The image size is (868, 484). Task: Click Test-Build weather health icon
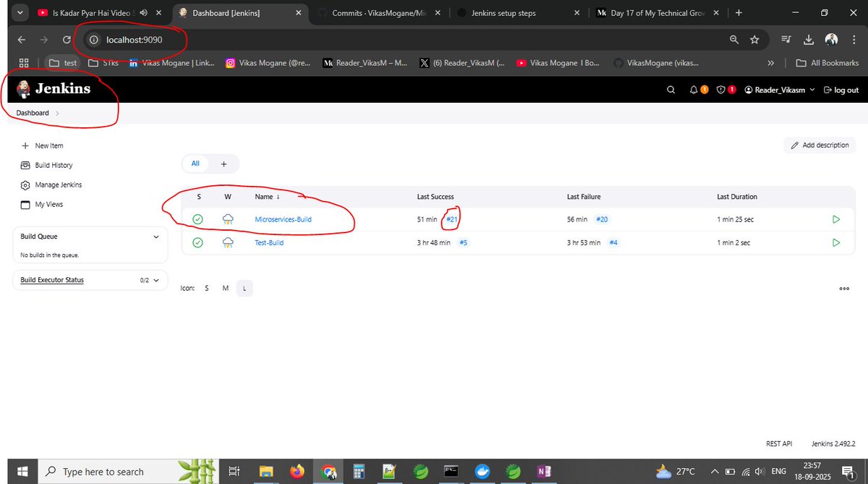[x=229, y=242]
